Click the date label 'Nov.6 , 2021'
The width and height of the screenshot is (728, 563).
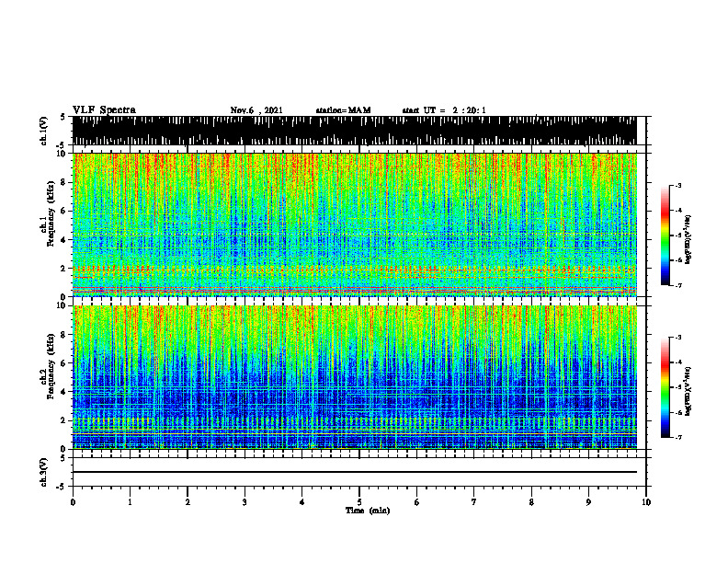tap(256, 110)
